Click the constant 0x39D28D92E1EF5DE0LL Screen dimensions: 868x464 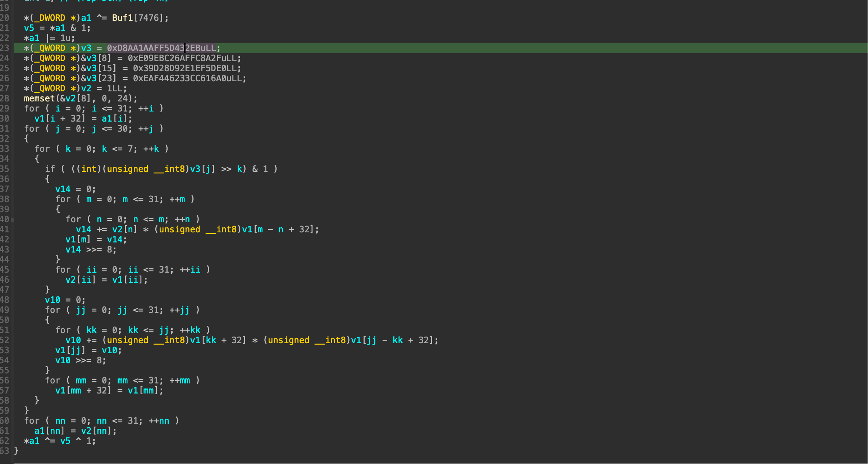pos(184,68)
